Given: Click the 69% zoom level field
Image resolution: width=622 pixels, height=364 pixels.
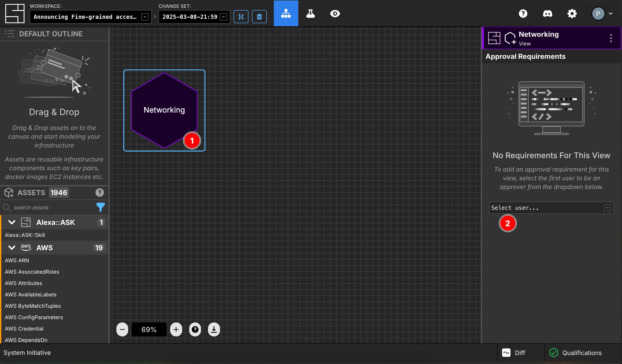Looking at the screenshot, I should [149, 329].
